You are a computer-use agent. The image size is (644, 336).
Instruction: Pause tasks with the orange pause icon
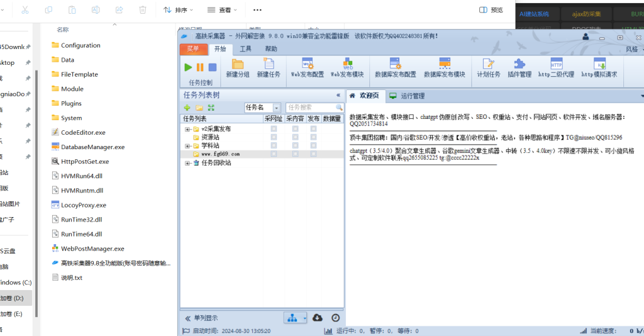click(200, 67)
